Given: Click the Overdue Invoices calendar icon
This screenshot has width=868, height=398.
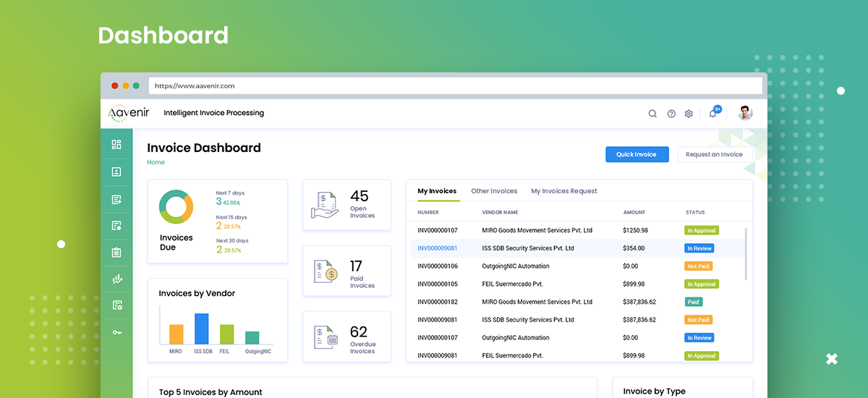Looking at the screenshot, I should pos(326,338).
